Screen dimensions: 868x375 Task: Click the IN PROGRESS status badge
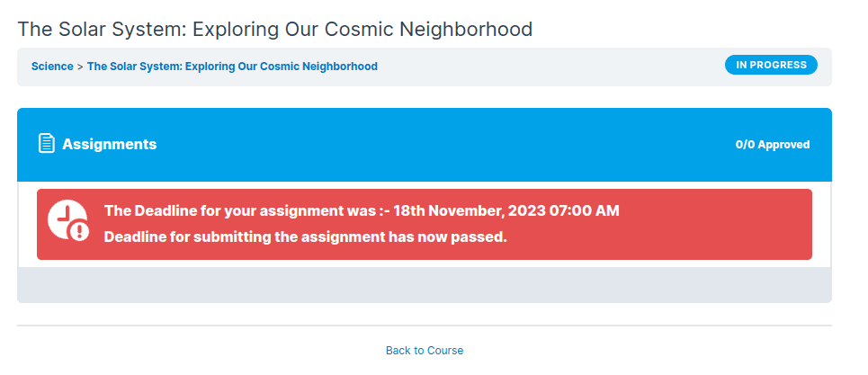click(x=771, y=65)
